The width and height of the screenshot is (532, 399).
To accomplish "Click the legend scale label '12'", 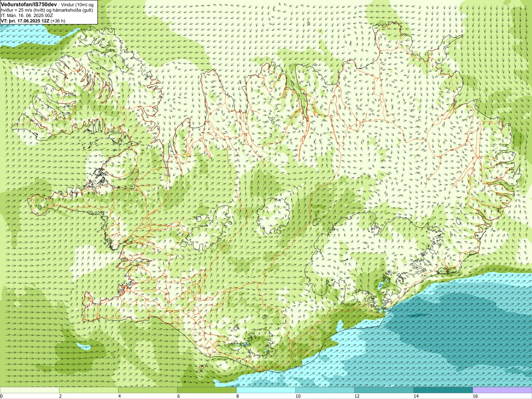I will tap(357, 396).
